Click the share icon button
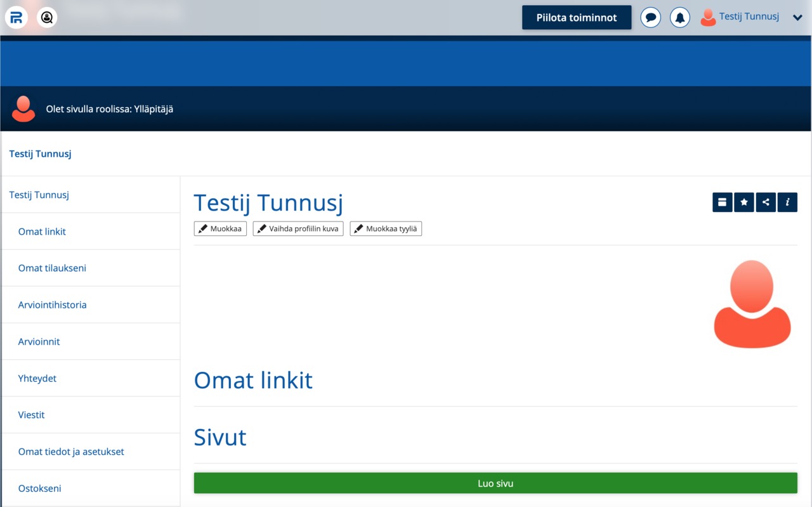 [766, 202]
